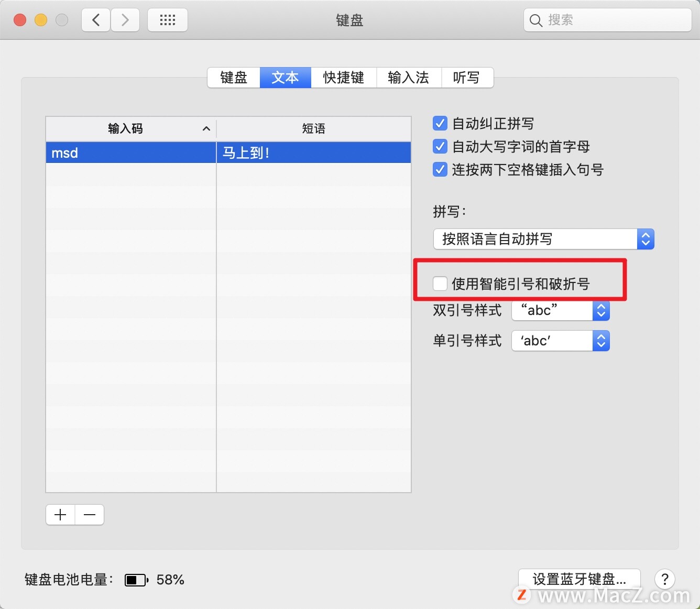The image size is (700, 609).
Task: Click the 58% battery percentage text
Action: pyautogui.click(x=170, y=580)
